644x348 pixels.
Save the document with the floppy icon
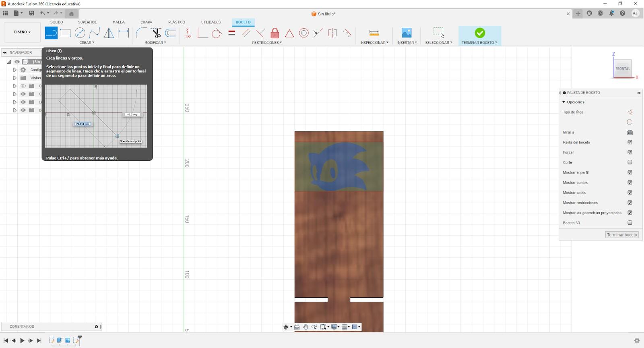click(x=31, y=13)
